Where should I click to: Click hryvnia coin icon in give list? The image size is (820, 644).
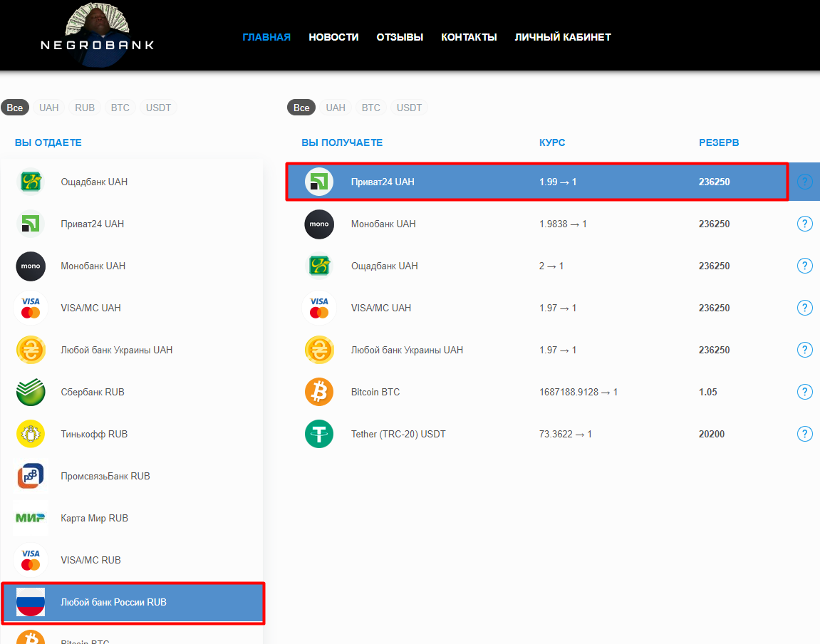pos(31,350)
